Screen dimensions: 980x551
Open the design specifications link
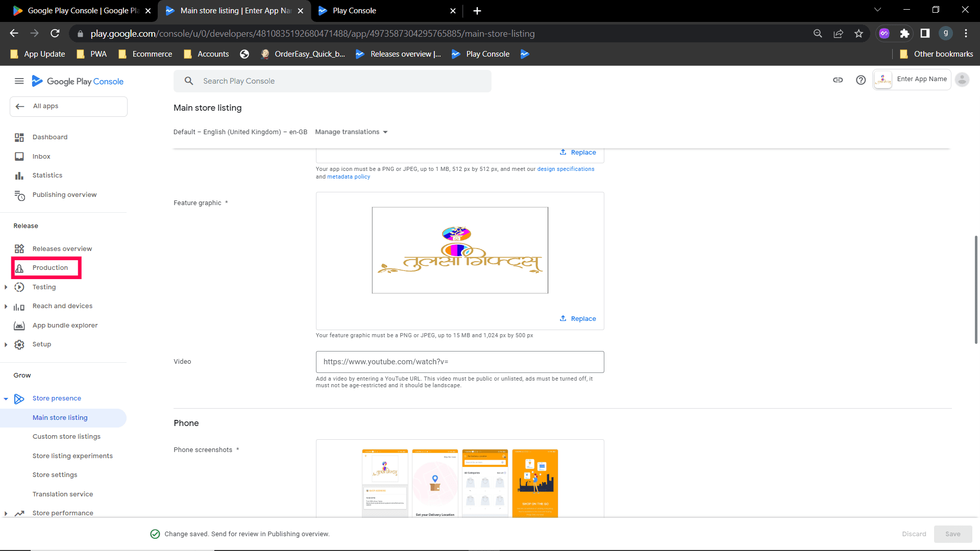coord(566,169)
